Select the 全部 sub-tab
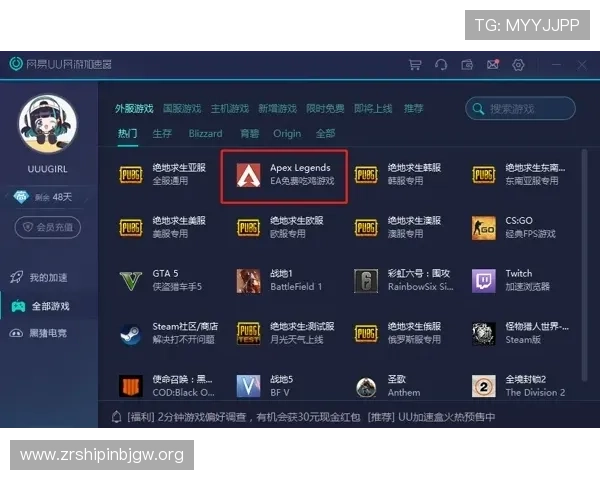The image size is (600, 480). coord(326,134)
